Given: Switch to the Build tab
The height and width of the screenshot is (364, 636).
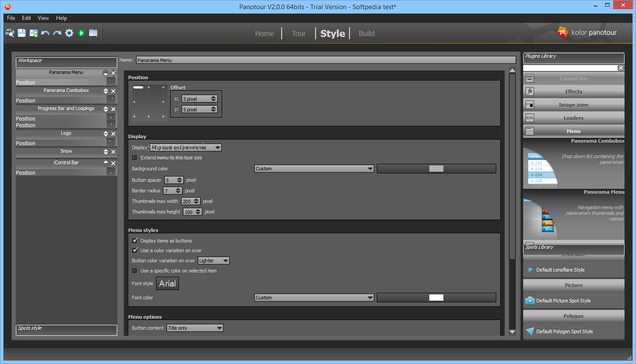Looking at the screenshot, I should coord(366,33).
